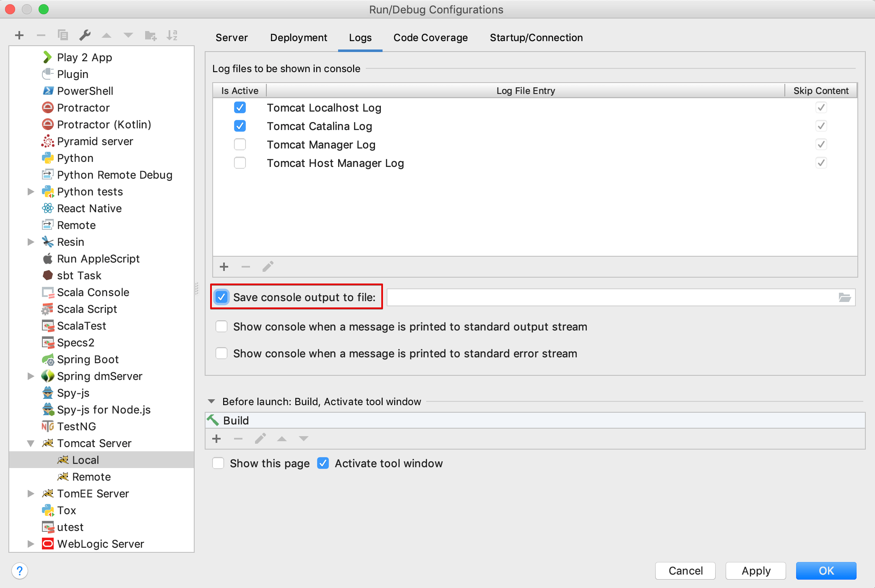Select Build task in before launch list
This screenshot has height=588, width=875.
click(x=535, y=420)
